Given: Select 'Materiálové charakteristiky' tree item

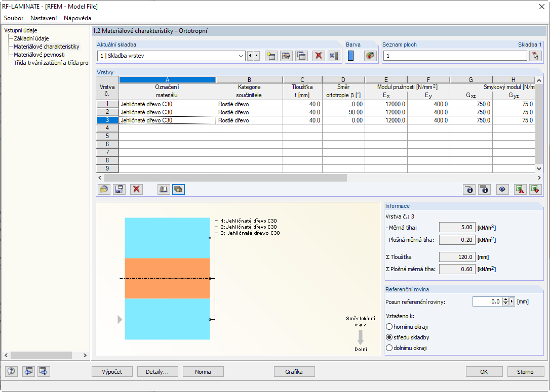Looking at the screenshot, I should [x=46, y=47].
